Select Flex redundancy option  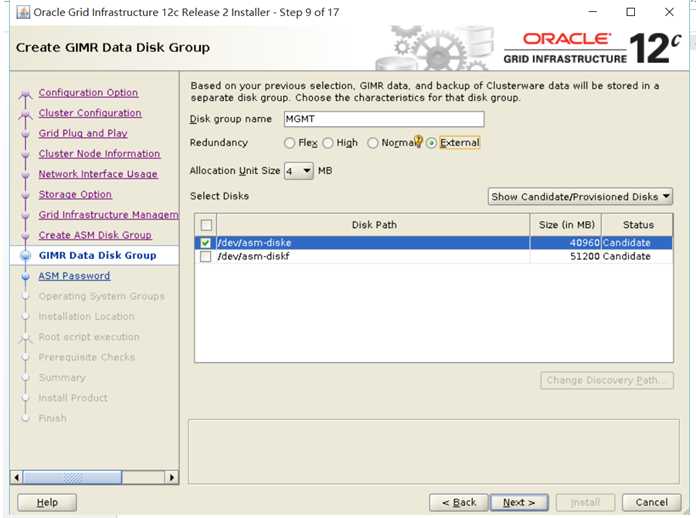tap(289, 143)
